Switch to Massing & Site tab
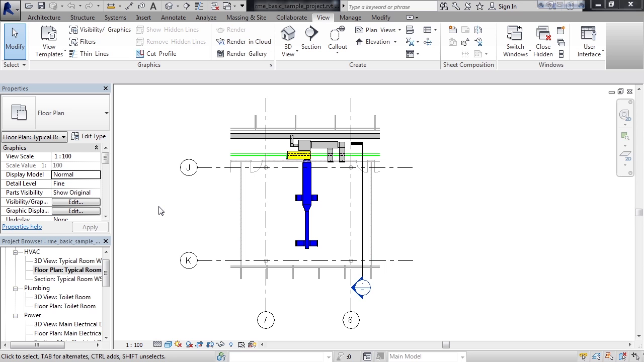 (246, 18)
